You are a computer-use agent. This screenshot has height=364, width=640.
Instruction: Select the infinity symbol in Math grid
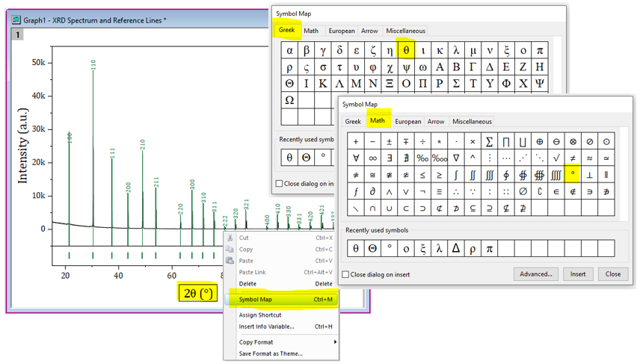coord(372,158)
